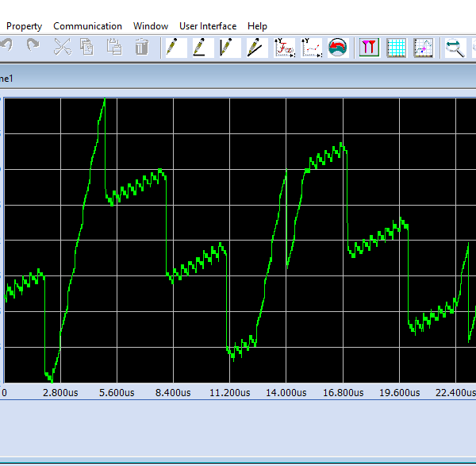
Task: Click the round red arrow gauge icon
Action: click(x=338, y=48)
